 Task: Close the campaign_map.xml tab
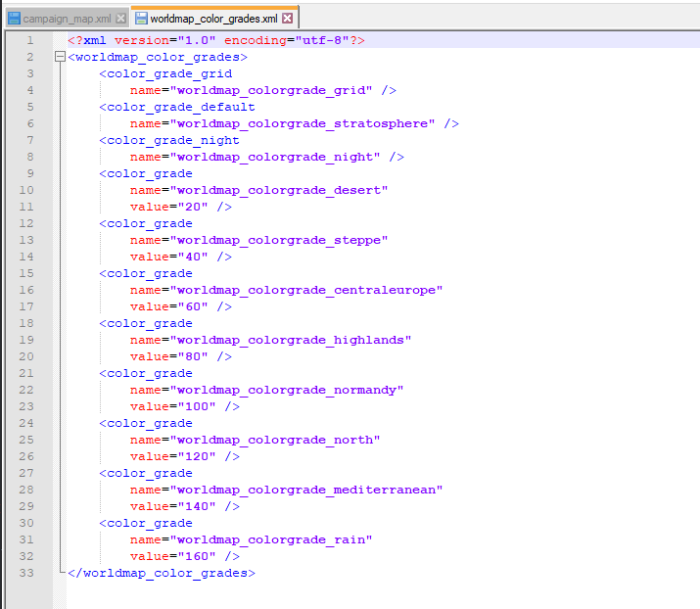(x=120, y=19)
